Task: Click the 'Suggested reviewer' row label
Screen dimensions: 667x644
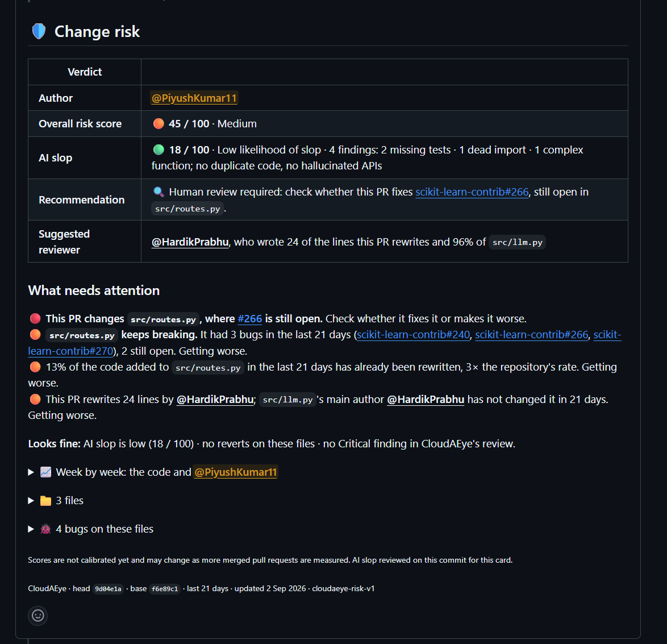Action: pyautogui.click(x=64, y=242)
